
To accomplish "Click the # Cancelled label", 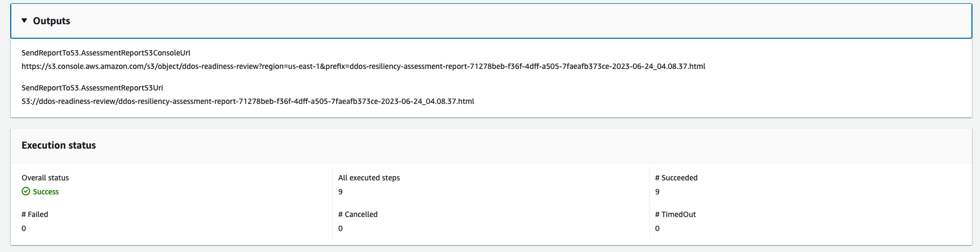I will pos(358,214).
